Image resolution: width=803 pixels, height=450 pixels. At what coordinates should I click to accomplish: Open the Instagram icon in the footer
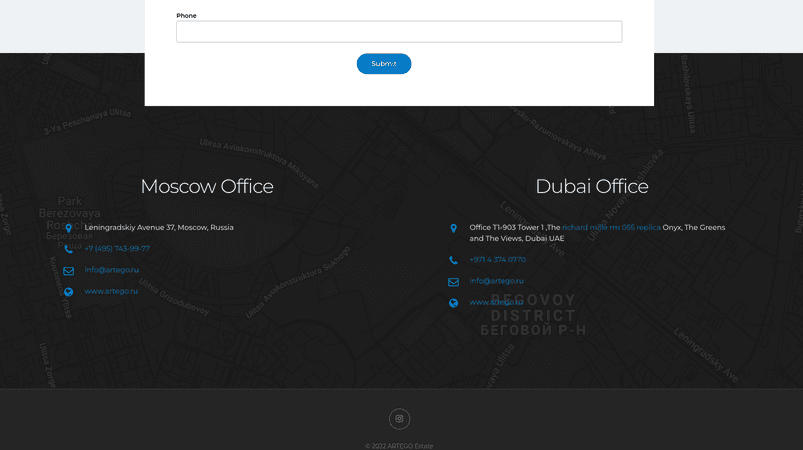pyautogui.click(x=399, y=419)
